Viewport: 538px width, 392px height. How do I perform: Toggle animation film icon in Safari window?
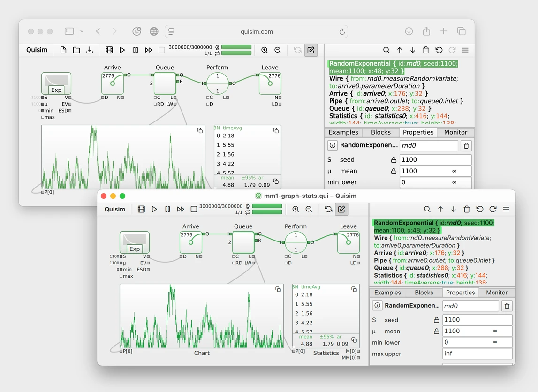[x=109, y=50]
